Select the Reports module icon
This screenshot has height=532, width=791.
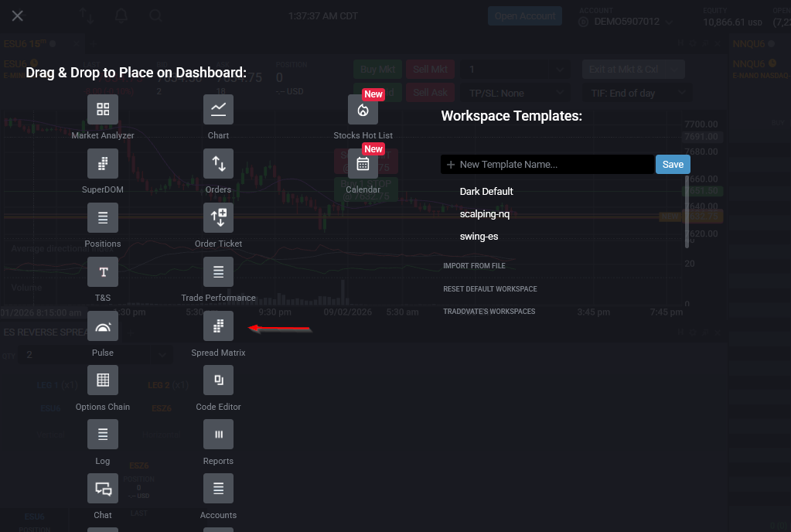tap(218, 434)
